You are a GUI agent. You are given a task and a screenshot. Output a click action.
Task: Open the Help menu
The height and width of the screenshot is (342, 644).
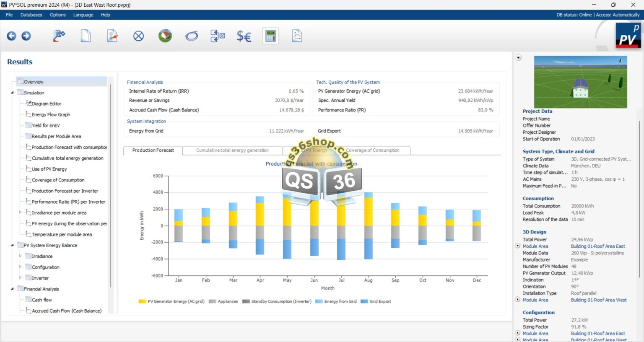coord(105,15)
